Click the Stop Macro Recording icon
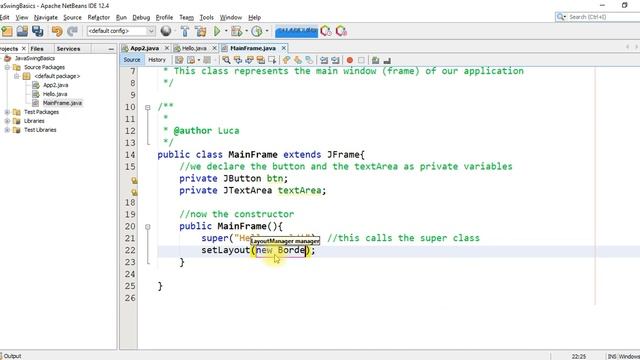The width and height of the screenshot is (640, 360). click(x=361, y=60)
